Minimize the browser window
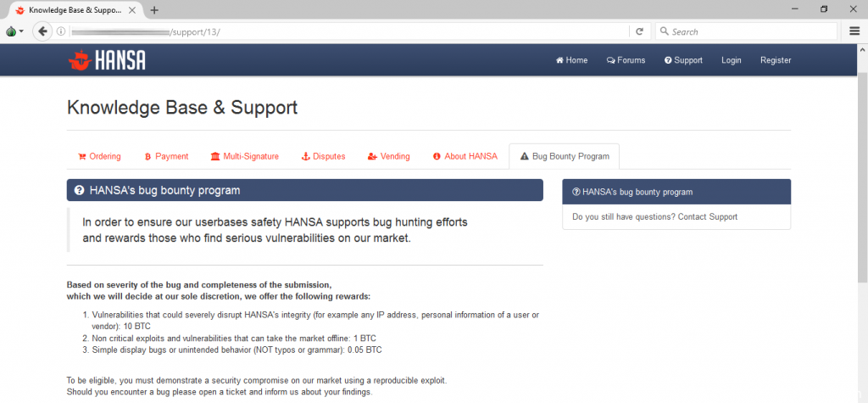The width and height of the screenshot is (868, 403). point(795,9)
